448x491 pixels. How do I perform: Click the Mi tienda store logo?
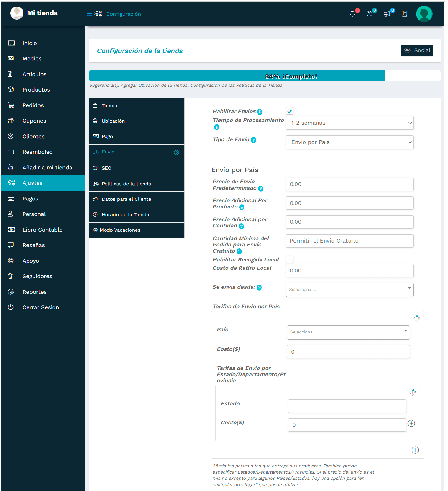coord(17,13)
